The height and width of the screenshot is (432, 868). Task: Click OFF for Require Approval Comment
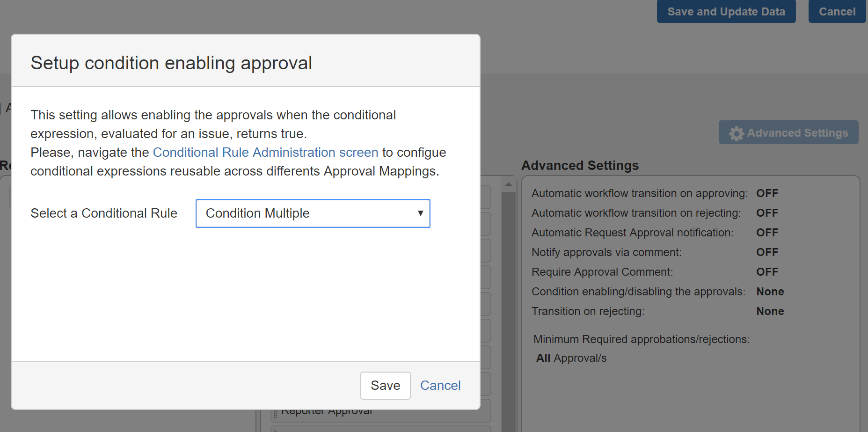pyautogui.click(x=767, y=272)
